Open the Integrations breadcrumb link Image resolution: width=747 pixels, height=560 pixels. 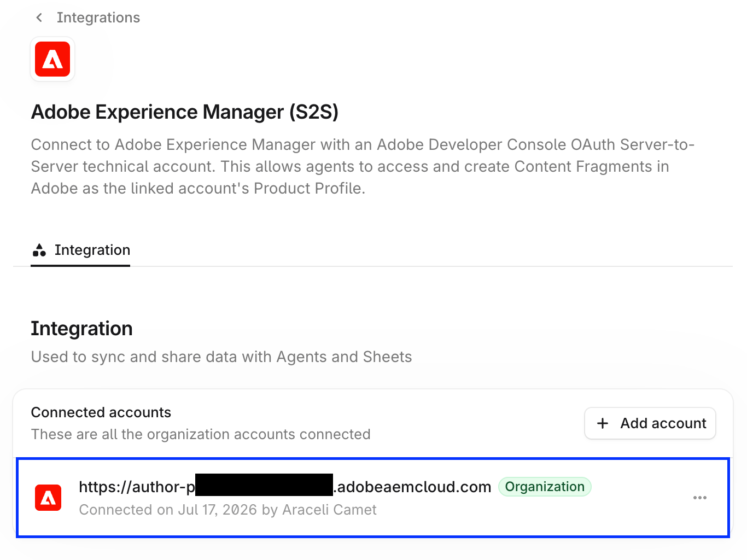click(98, 17)
